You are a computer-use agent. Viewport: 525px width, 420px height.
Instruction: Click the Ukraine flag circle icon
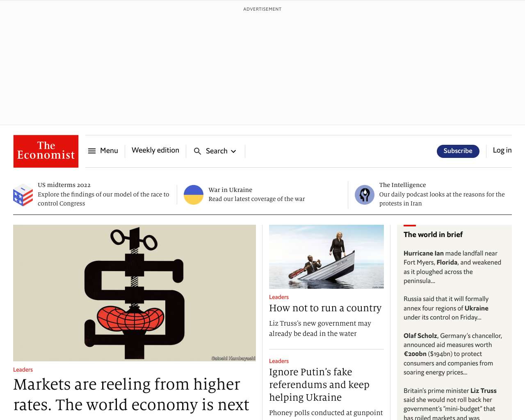pyautogui.click(x=194, y=195)
